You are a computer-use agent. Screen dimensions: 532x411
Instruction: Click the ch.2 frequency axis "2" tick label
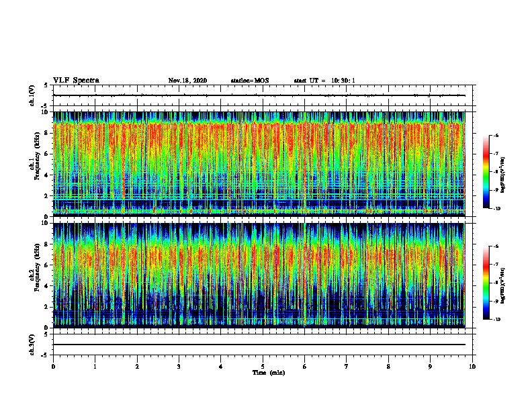point(46,307)
